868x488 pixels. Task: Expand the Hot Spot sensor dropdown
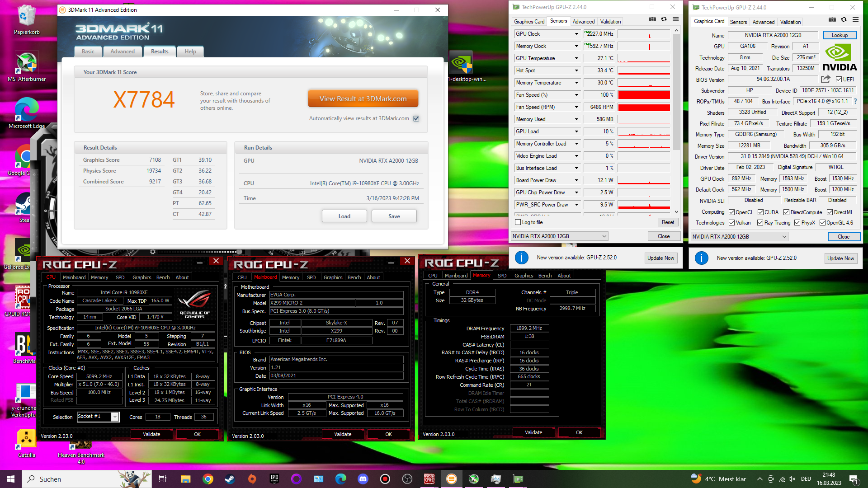click(x=576, y=70)
